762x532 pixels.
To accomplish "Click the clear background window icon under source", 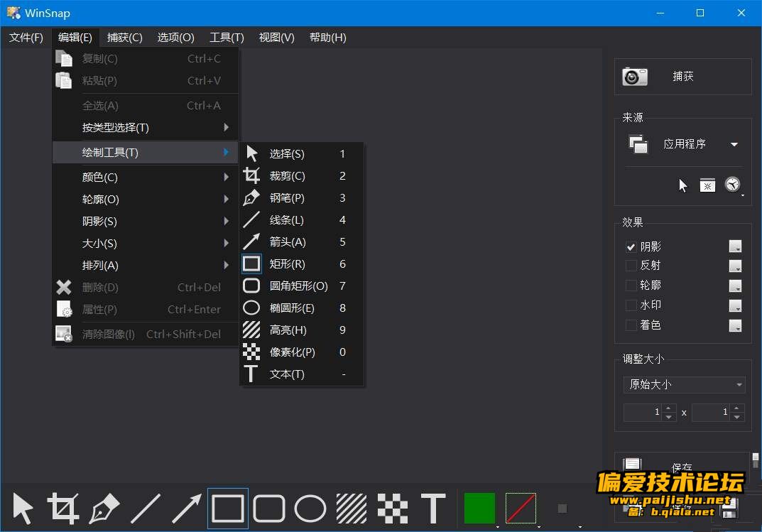I will (707, 185).
